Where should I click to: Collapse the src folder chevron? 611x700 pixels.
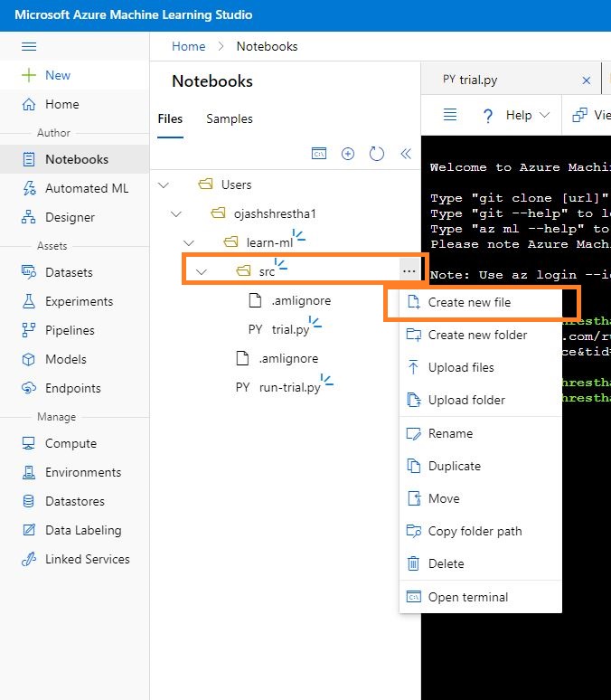point(202,271)
